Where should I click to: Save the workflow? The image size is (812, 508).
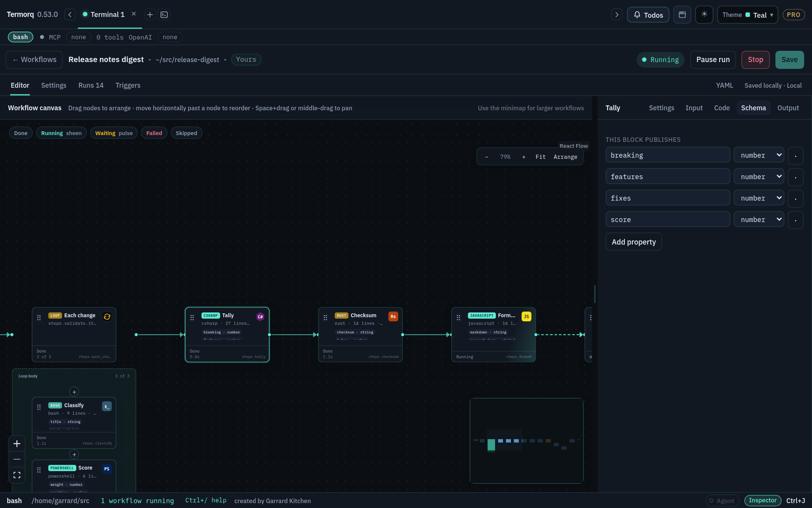(789, 59)
